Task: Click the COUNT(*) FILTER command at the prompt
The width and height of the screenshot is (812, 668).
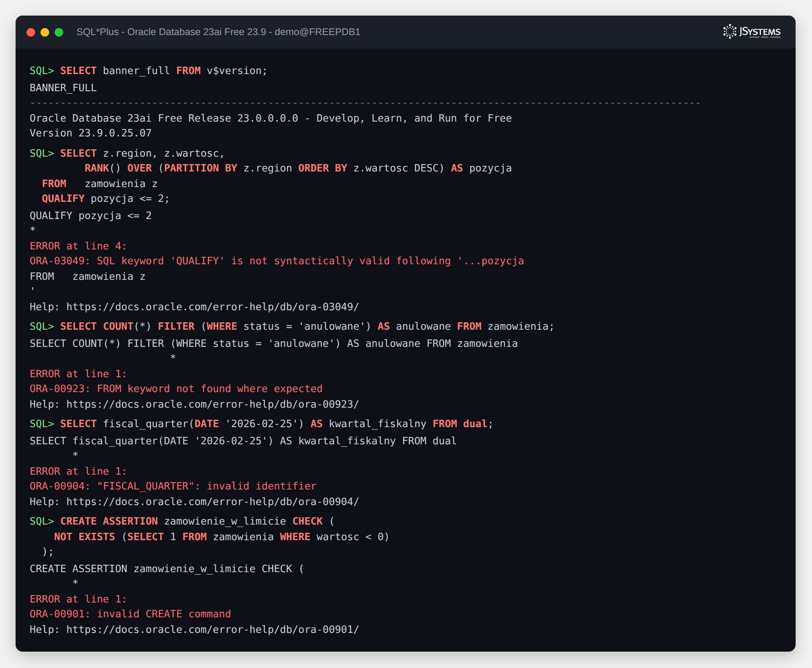Action: [x=307, y=327]
